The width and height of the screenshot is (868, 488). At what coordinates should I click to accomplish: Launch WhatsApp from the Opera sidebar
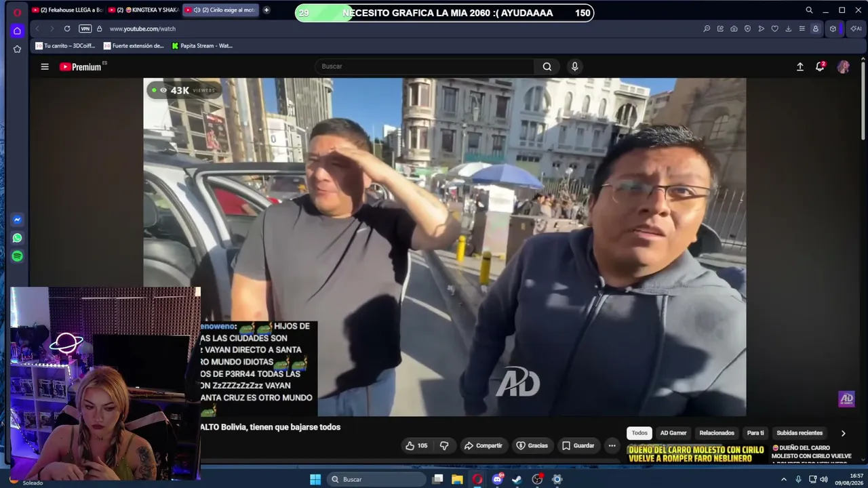pos(17,238)
